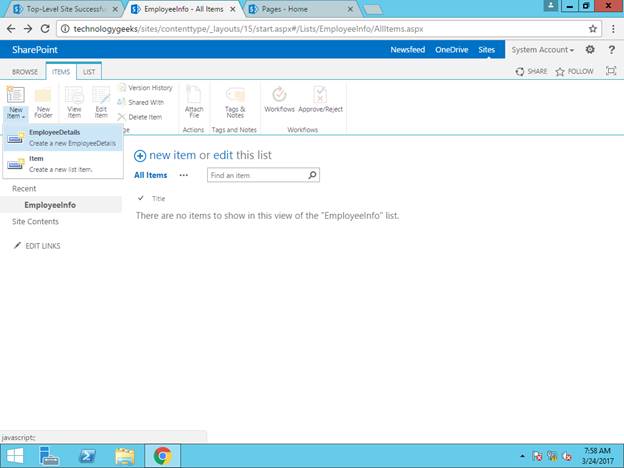The width and height of the screenshot is (624, 468).
Task: Open the OneDrive link
Action: click(451, 50)
